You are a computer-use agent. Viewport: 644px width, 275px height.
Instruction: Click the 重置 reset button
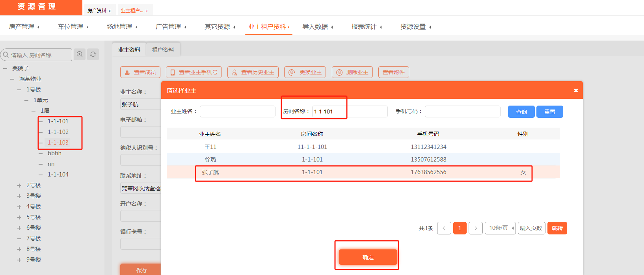(549, 112)
